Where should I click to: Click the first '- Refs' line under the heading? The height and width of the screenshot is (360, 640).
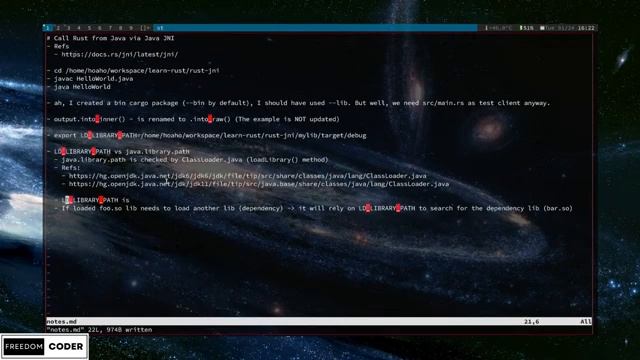coord(58,46)
